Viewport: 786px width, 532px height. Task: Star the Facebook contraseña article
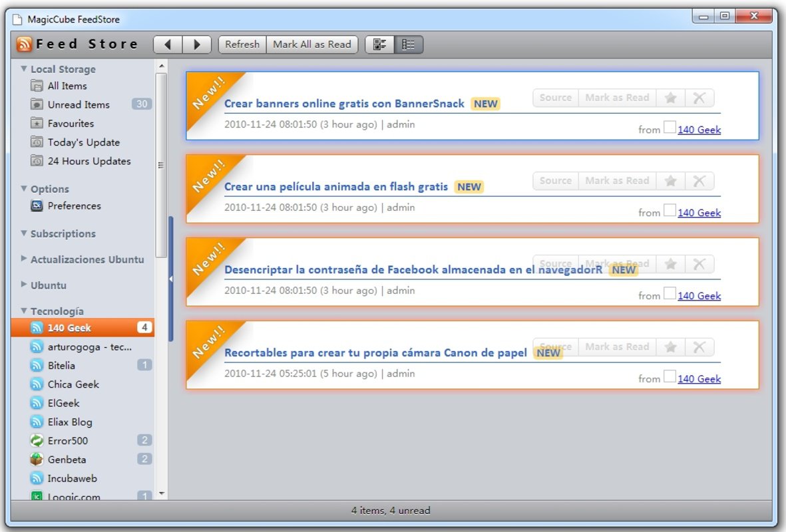(671, 264)
